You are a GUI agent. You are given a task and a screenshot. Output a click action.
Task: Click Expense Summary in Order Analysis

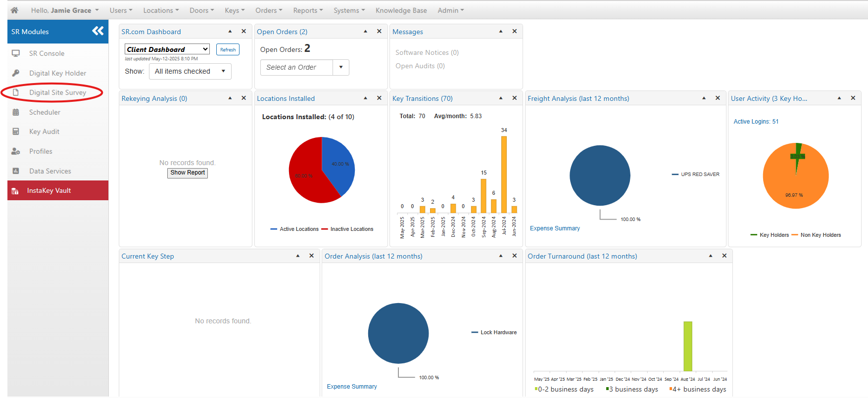[x=352, y=387]
